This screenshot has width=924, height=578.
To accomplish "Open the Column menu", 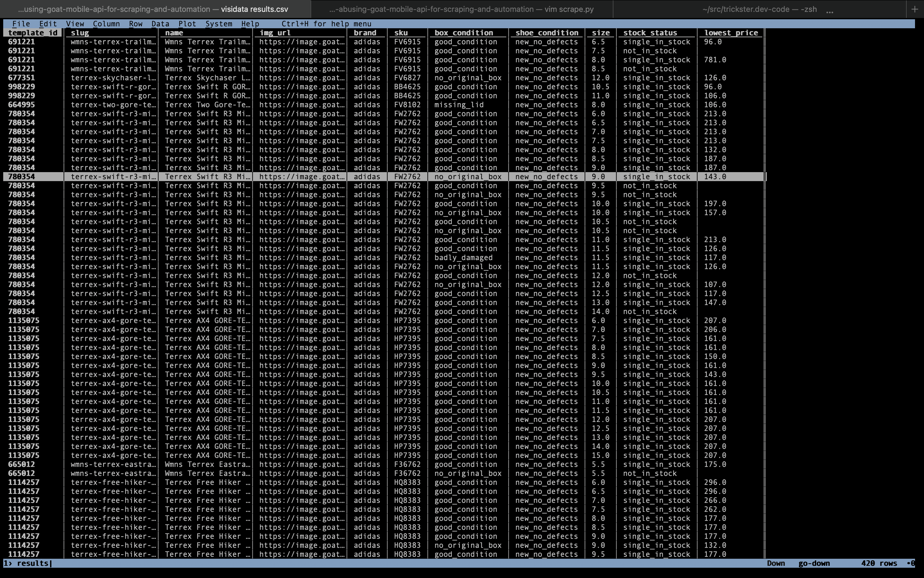I will (x=106, y=24).
